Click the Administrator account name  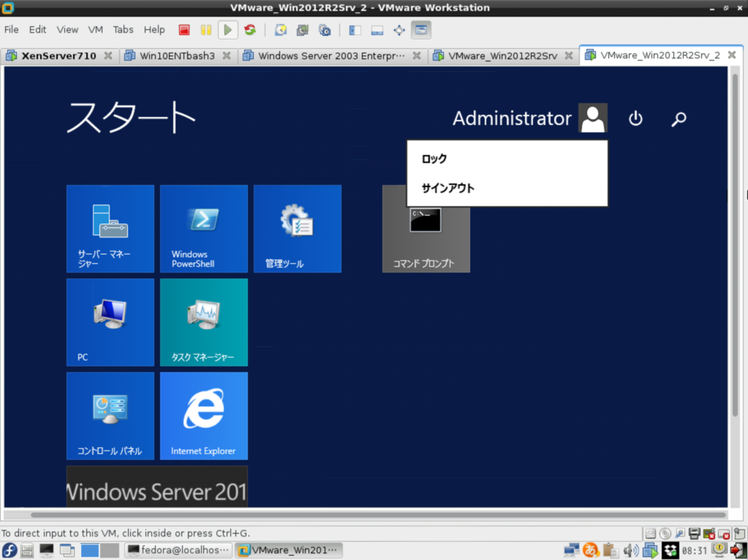click(512, 118)
